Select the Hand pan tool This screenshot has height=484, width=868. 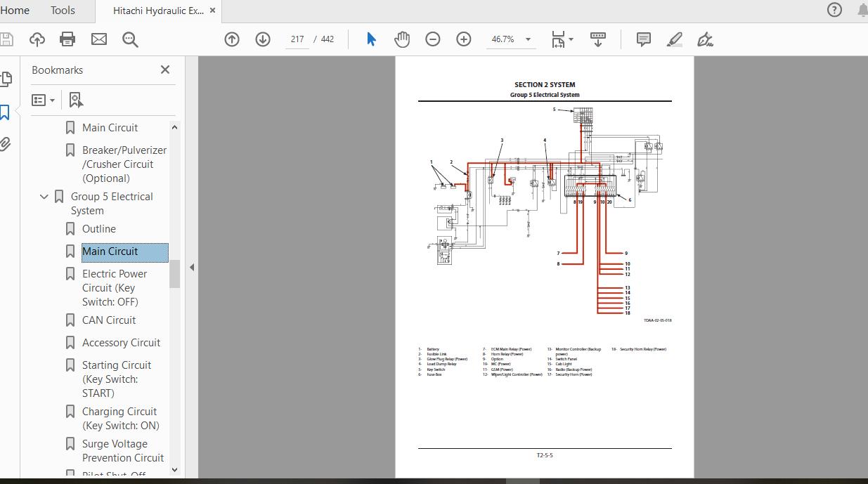[x=402, y=39]
